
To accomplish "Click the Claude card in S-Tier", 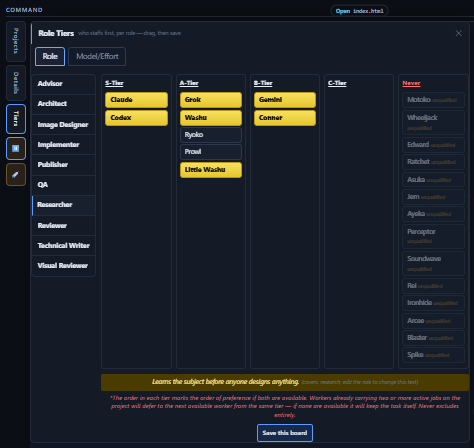I will coord(136,100).
